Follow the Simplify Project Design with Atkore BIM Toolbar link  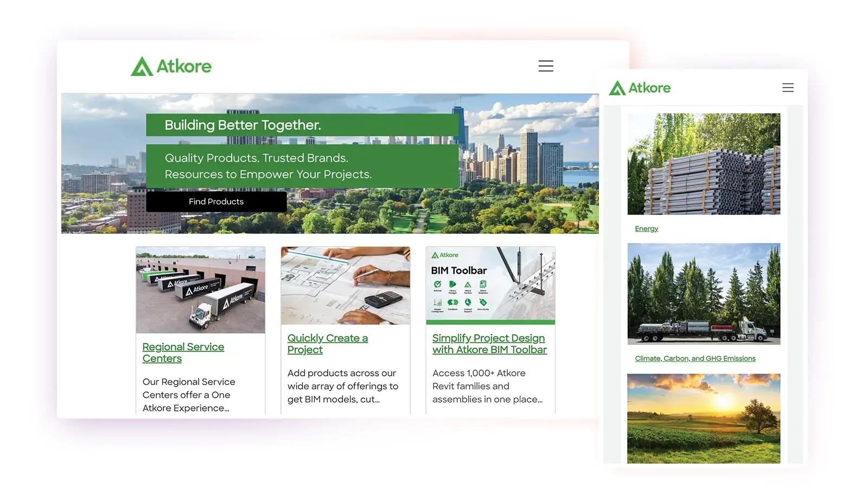(488, 343)
